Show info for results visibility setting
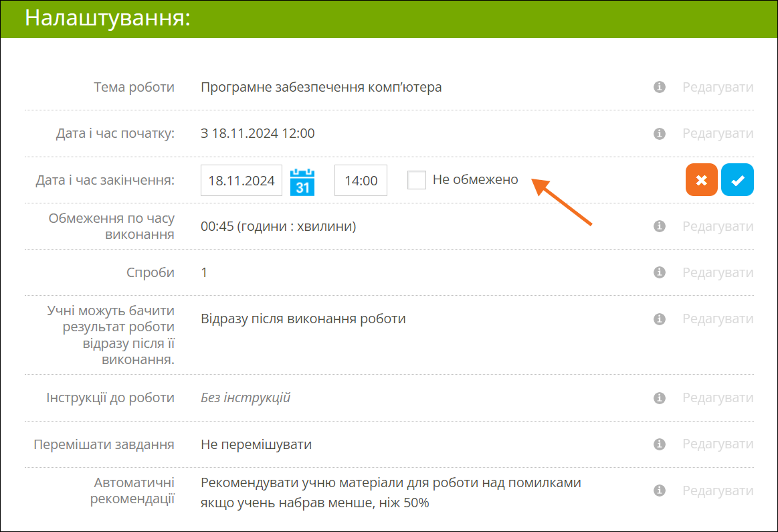This screenshot has width=778, height=532. [660, 319]
